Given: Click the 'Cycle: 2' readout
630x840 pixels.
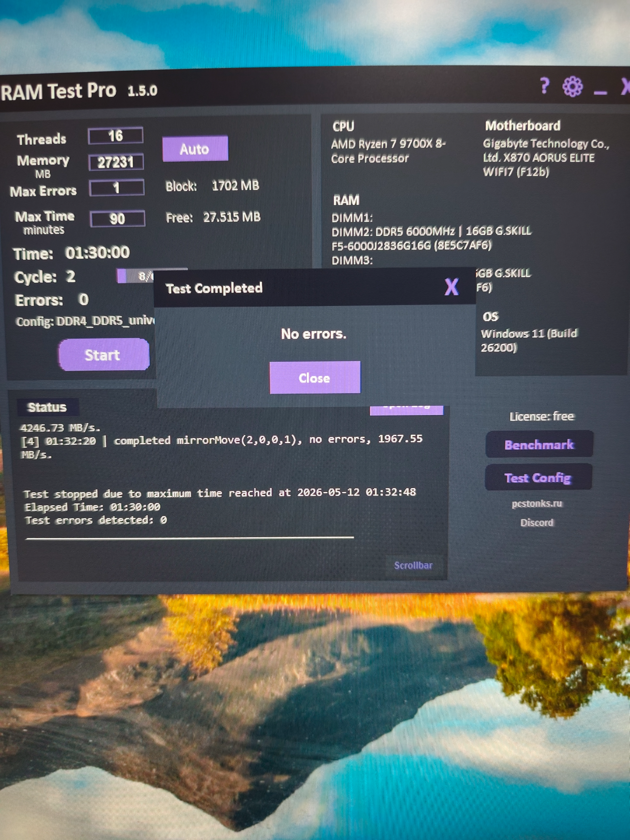Looking at the screenshot, I should [45, 277].
